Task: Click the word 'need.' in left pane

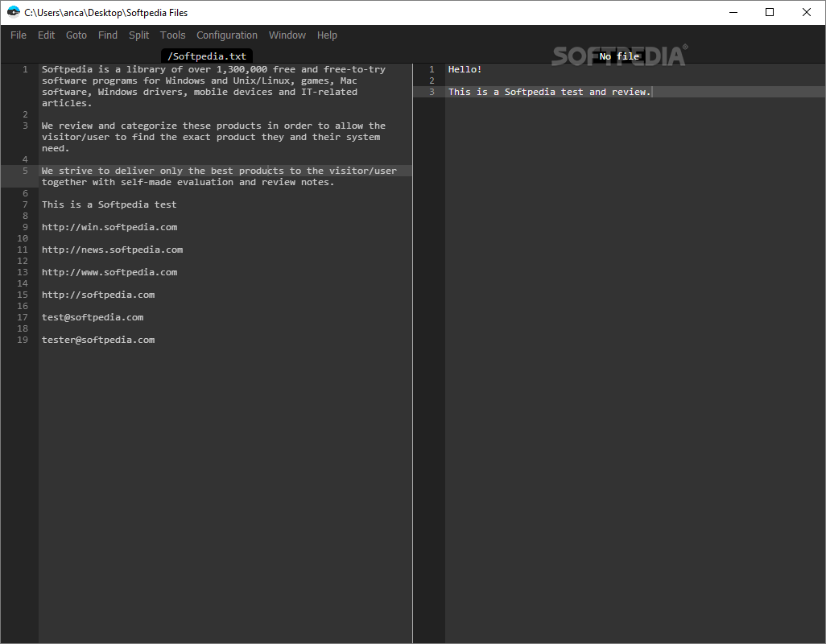Action: coord(56,148)
